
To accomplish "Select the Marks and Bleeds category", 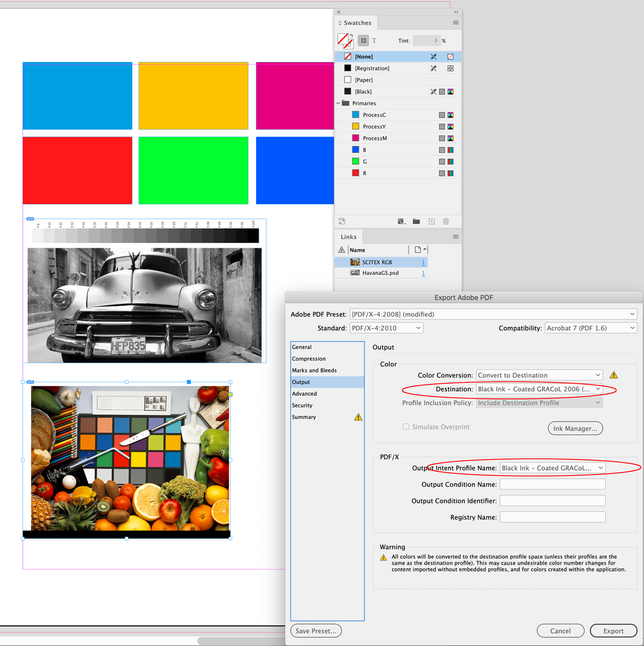I will pos(327,371).
